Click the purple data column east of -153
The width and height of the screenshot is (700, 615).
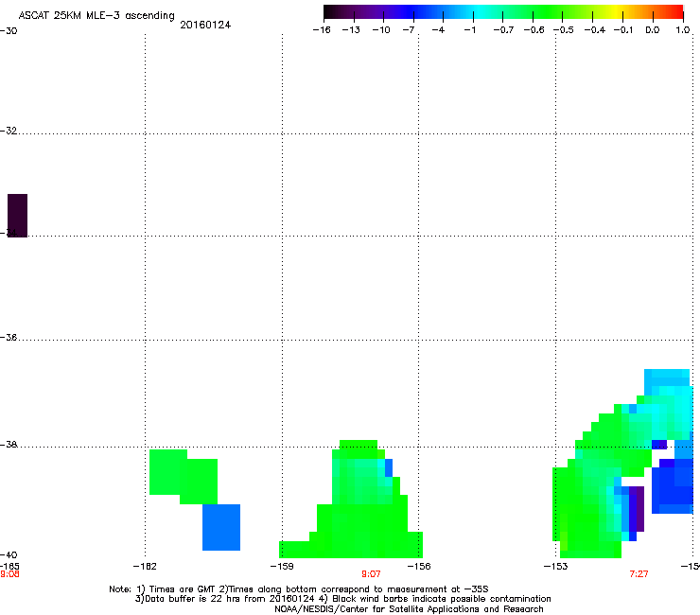click(639, 509)
